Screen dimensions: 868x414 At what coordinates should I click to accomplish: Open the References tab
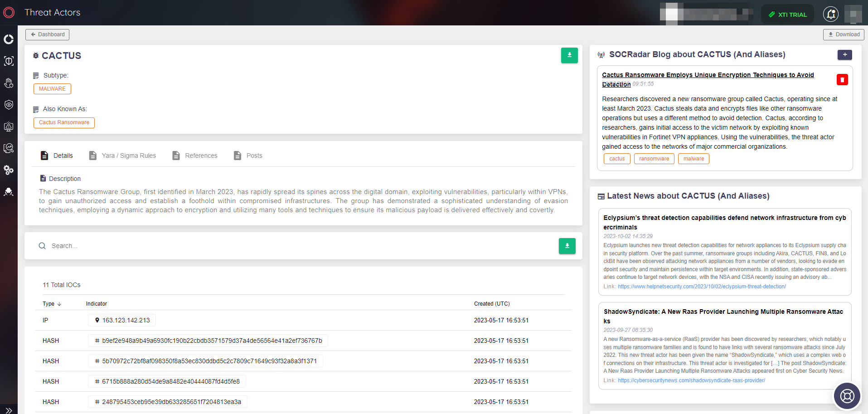click(195, 156)
